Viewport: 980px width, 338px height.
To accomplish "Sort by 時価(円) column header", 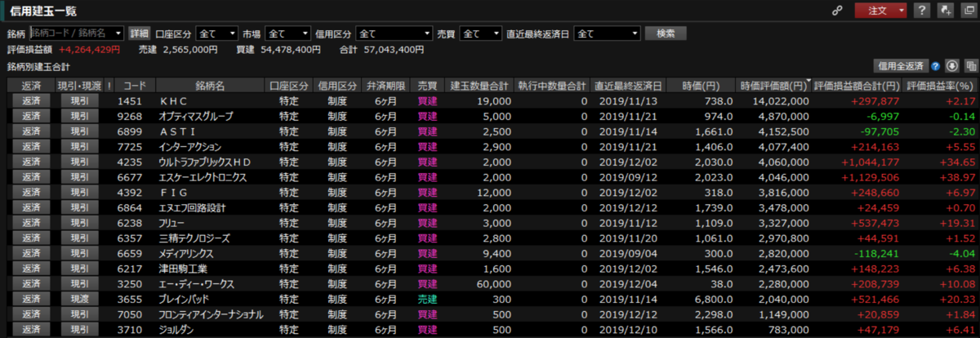I will [x=702, y=86].
